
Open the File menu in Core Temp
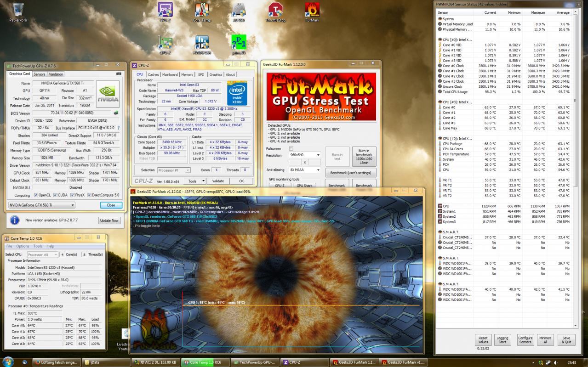click(9, 246)
